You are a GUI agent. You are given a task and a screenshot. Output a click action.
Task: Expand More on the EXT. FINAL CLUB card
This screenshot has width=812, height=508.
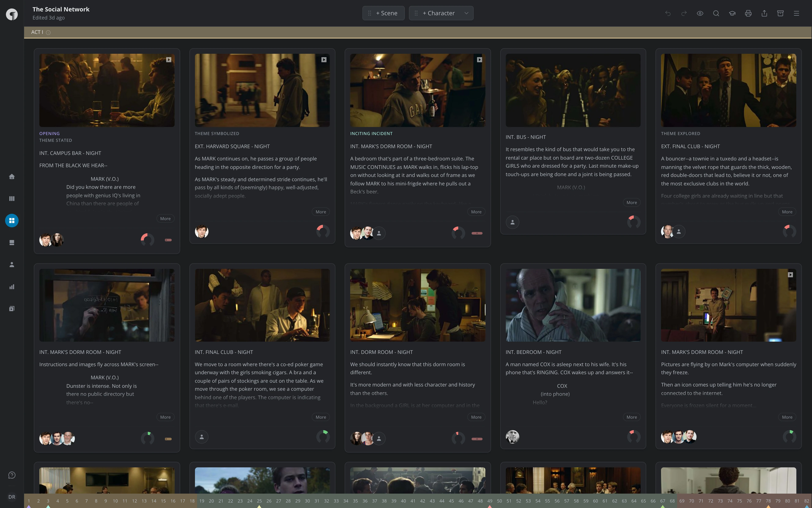787,212
